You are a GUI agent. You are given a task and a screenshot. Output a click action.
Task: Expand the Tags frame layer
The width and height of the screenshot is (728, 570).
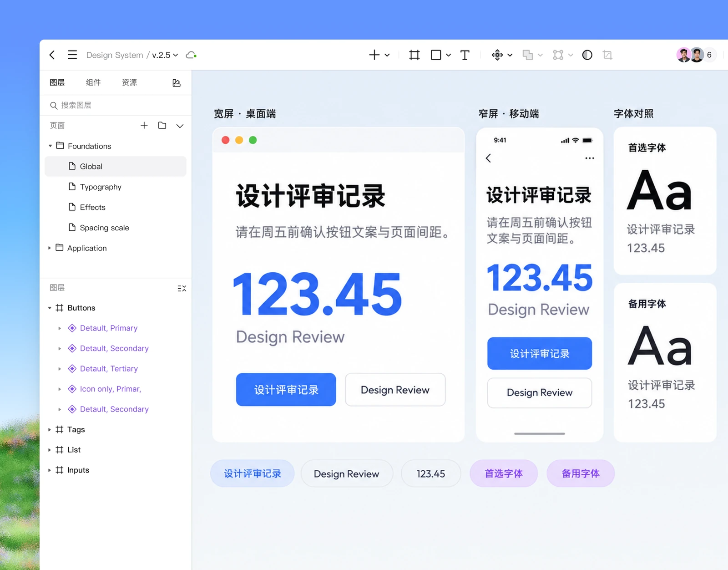(50, 430)
